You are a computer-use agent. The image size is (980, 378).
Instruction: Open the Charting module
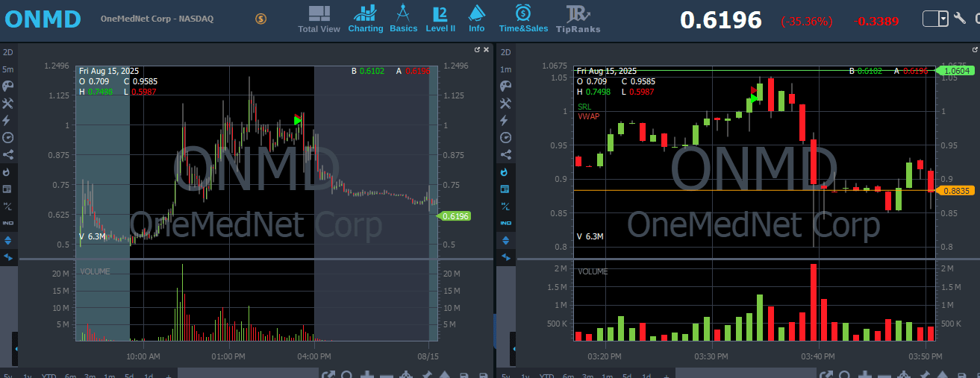pyautogui.click(x=366, y=19)
